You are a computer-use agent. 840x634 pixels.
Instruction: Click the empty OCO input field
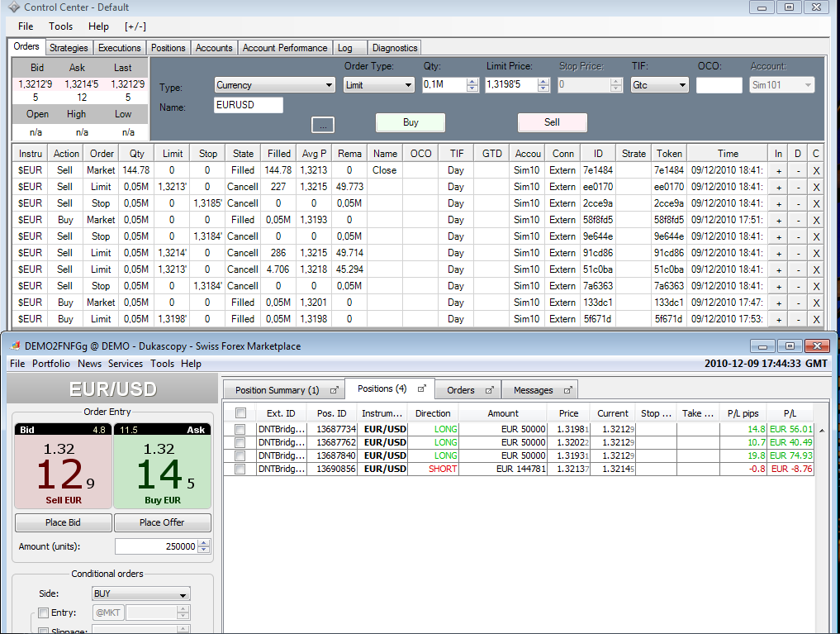(719, 84)
